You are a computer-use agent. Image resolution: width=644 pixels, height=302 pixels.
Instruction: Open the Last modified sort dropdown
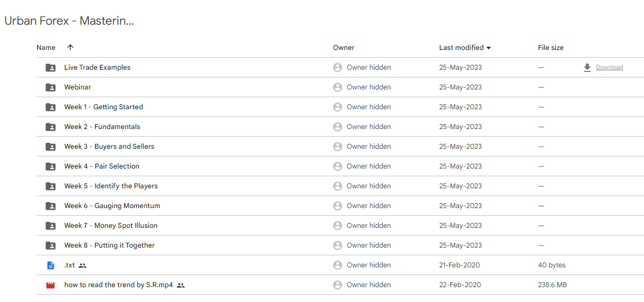click(x=489, y=48)
